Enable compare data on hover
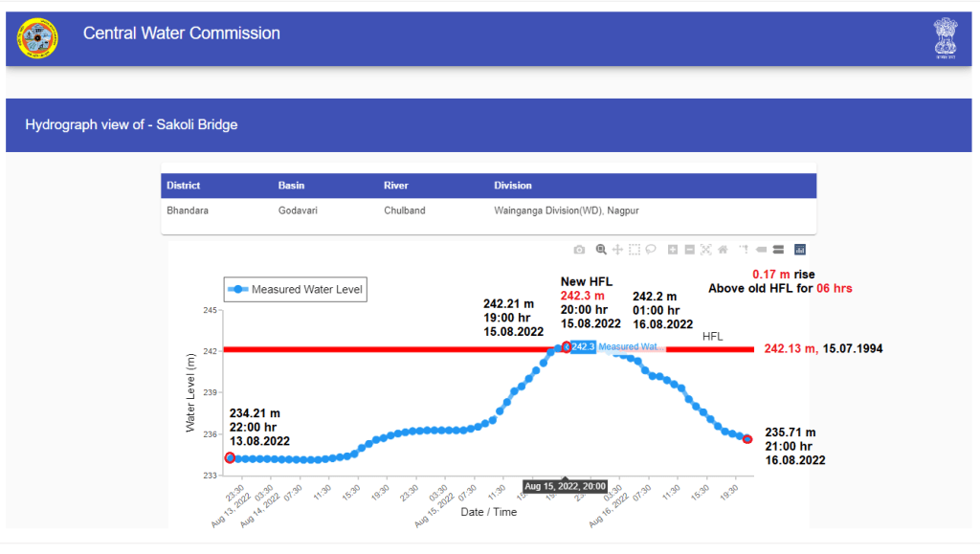 778,250
